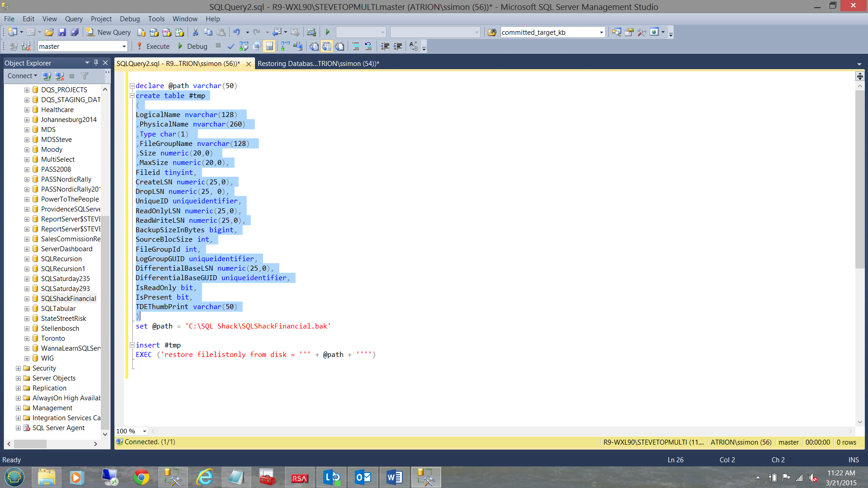Screen dimensions: 868x488
Task: Expand the Security folder in tree
Action: 18,368
